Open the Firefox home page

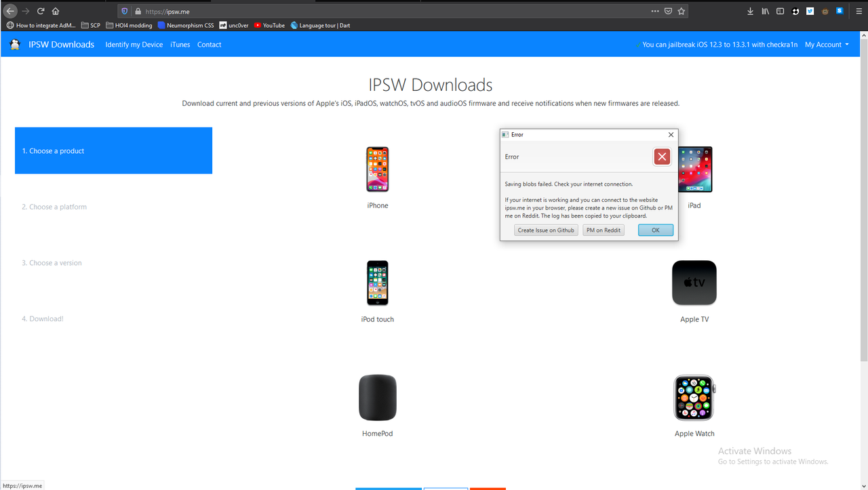pyautogui.click(x=56, y=11)
